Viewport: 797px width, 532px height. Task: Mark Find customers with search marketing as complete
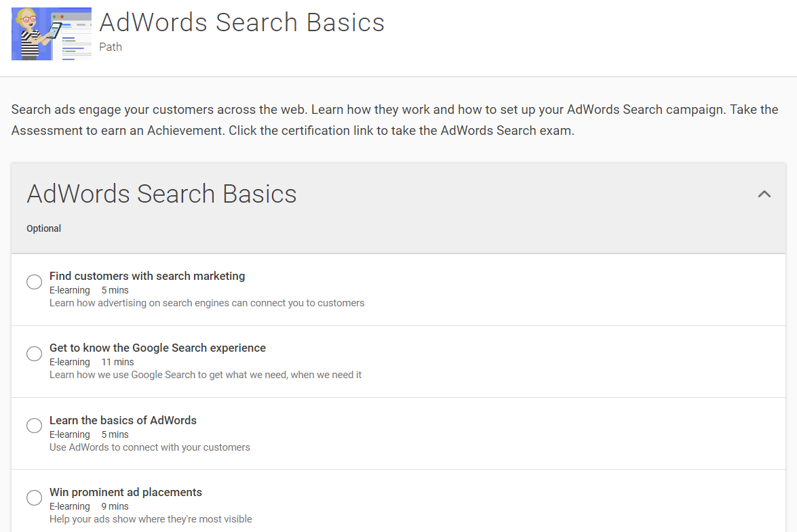pyautogui.click(x=34, y=281)
